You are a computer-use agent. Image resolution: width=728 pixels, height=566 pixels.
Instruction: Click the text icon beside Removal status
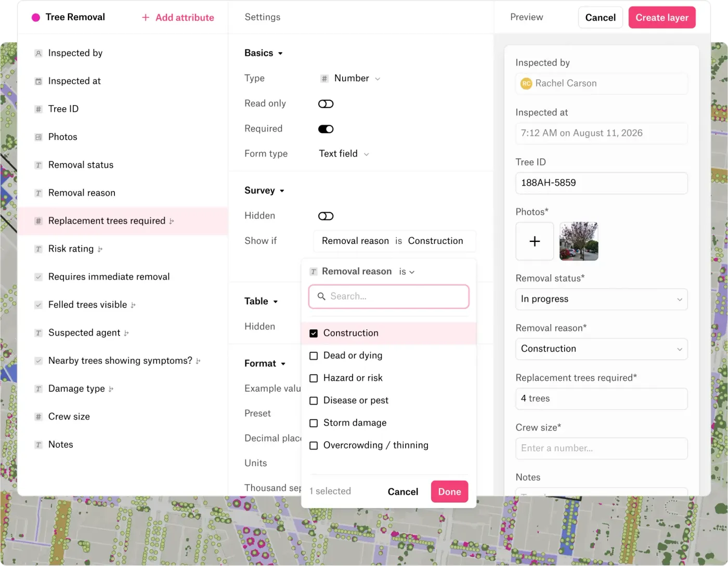point(38,165)
